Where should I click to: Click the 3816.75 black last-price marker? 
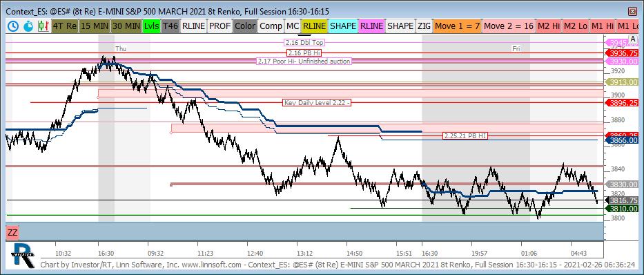pos(623,200)
